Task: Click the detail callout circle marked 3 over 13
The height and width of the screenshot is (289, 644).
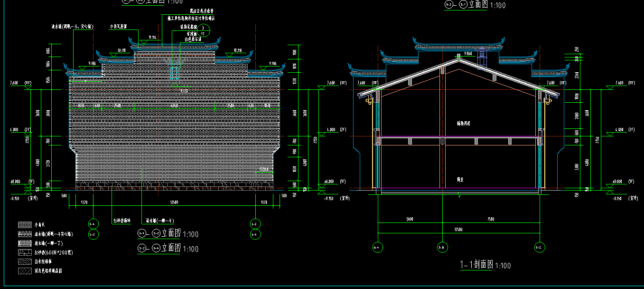Action: click(203, 31)
